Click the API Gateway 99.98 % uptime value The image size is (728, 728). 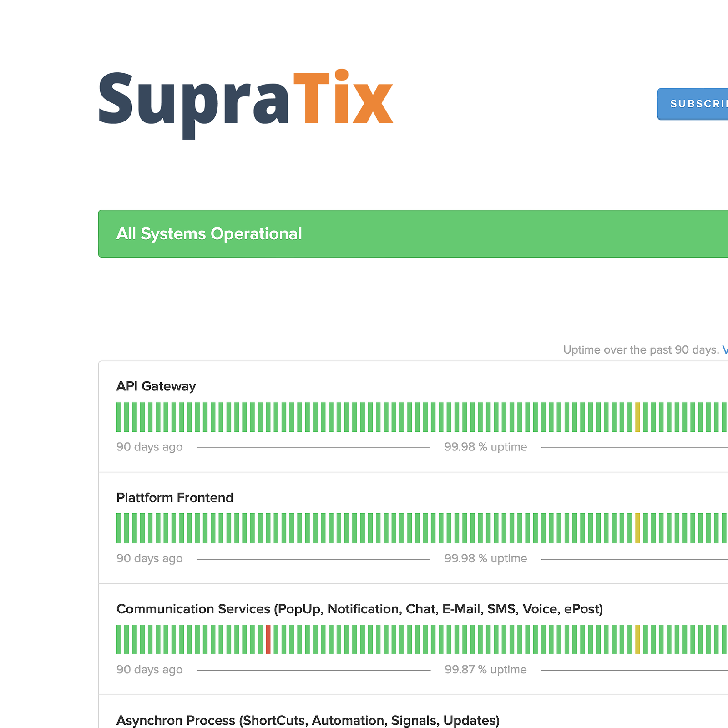tap(485, 447)
